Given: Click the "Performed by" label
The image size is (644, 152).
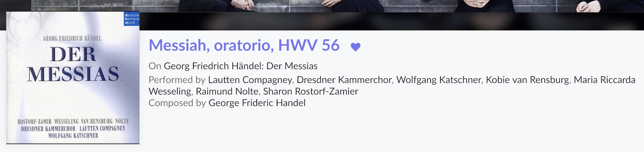Looking at the screenshot, I should (177, 80).
